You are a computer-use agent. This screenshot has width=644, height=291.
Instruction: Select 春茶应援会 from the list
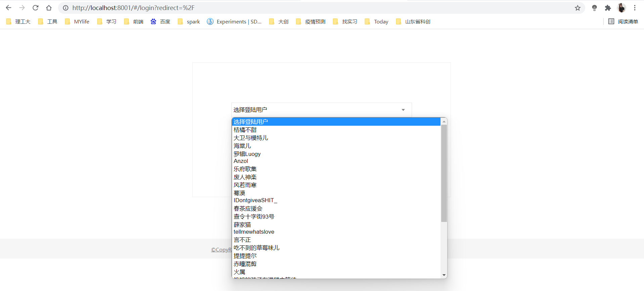tap(336, 209)
